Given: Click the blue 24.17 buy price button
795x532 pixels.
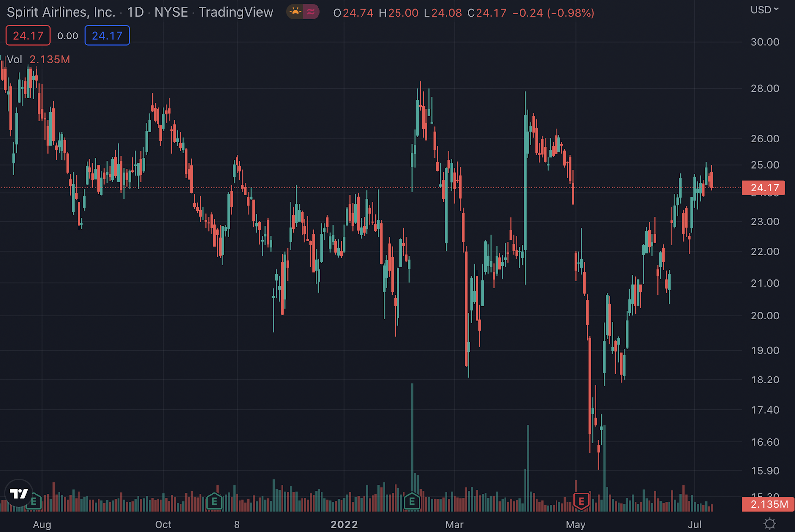Looking at the screenshot, I should point(107,36).
